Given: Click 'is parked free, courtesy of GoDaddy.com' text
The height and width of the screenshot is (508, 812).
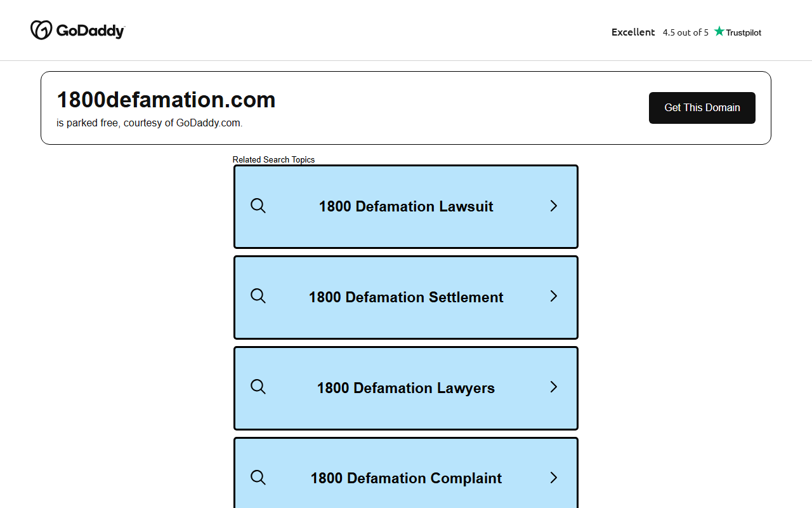Looking at the screenshot, I should [x=150, y=123].
